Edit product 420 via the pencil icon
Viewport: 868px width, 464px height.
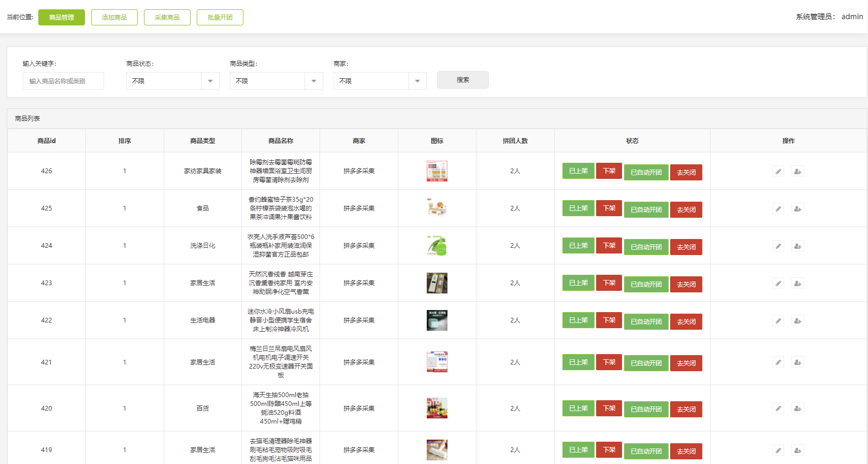tap(778, 409)
